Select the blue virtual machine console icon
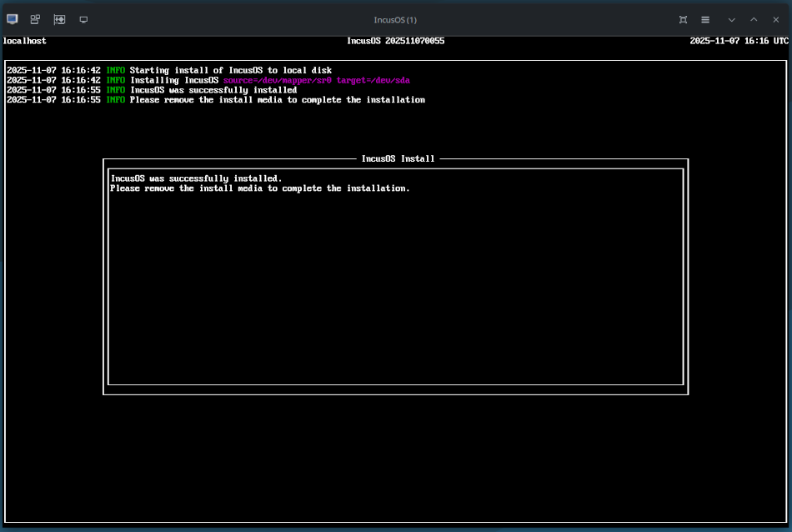Screen dimensions: 792x532 (x=11, y=19)
